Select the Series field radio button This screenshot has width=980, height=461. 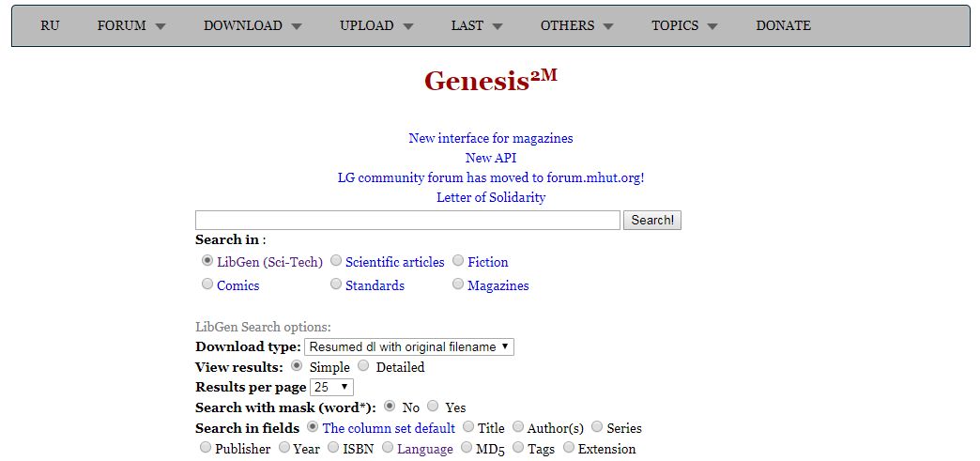[597, 426]
